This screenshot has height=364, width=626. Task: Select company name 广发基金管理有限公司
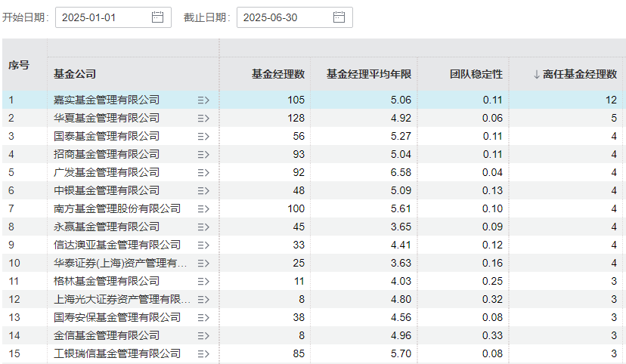click(107, 172)
